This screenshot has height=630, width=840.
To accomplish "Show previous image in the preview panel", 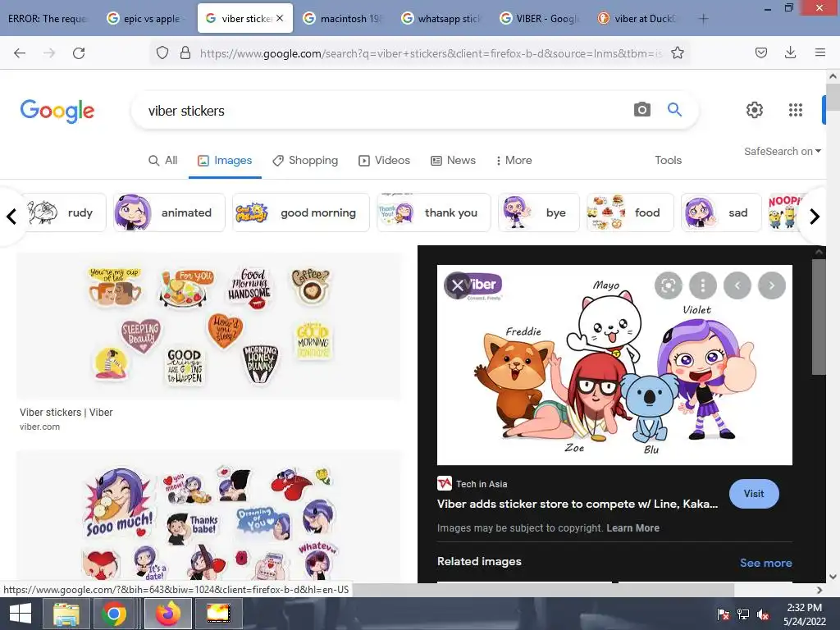I will click(737, 285).
